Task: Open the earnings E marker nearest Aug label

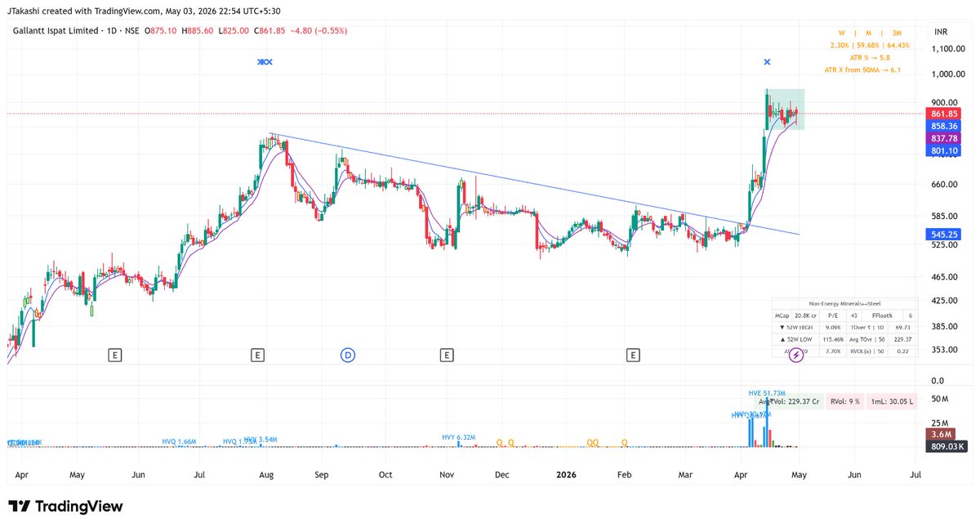Action: (x=257, y=355)
